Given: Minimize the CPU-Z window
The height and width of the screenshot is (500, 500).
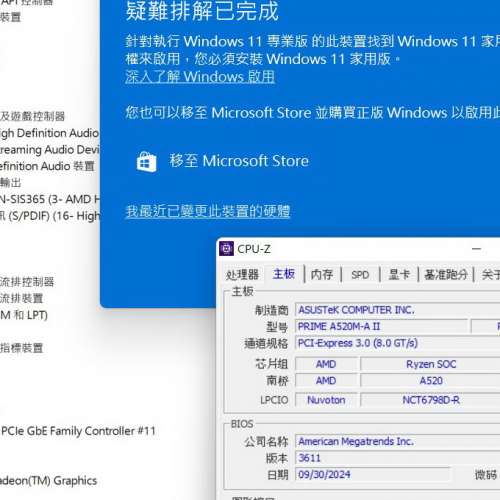Looking at the screenshot, I should (x=477, y=249).
